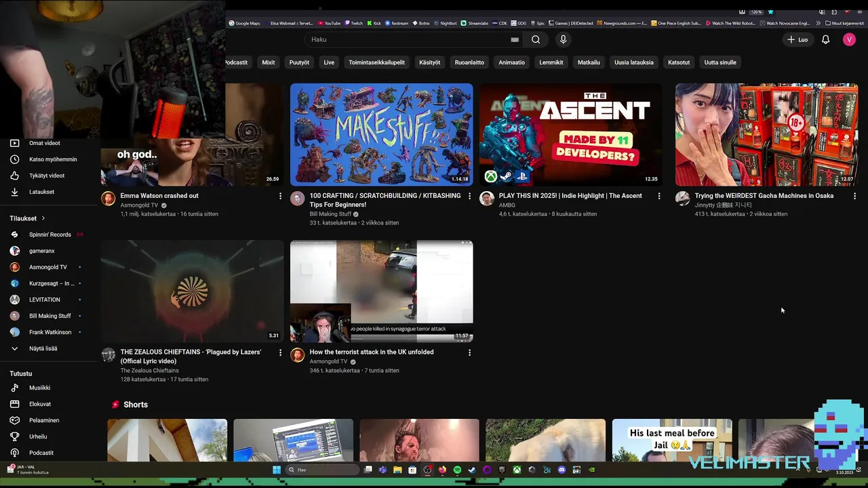The image size is (868, 488).
Task: Select the Uusia latauksia chip
Action: click(x=634, y=62)
